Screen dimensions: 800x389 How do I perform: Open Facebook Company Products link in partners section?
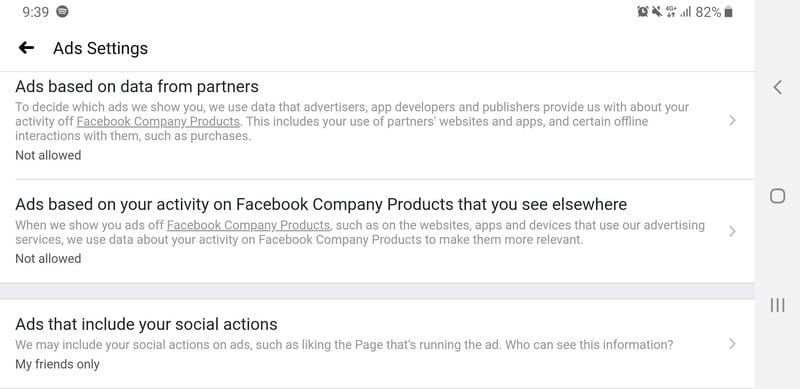[158, 121]
